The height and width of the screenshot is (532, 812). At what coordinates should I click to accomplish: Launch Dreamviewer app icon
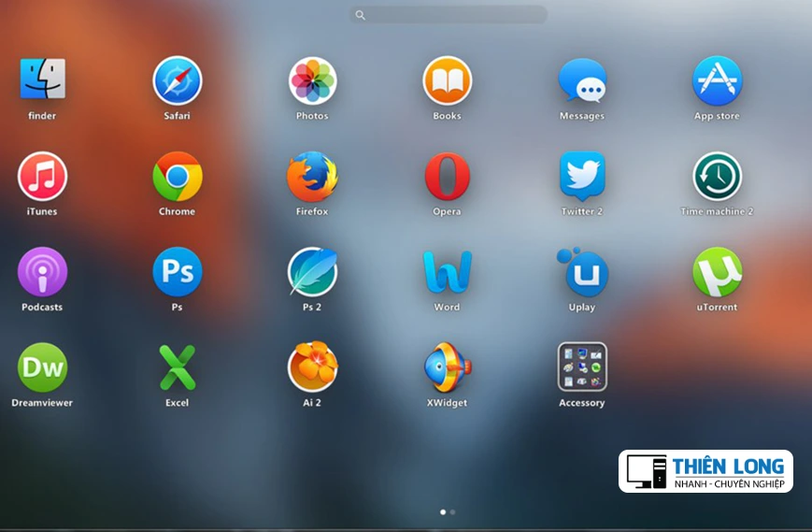coord(42,367)
